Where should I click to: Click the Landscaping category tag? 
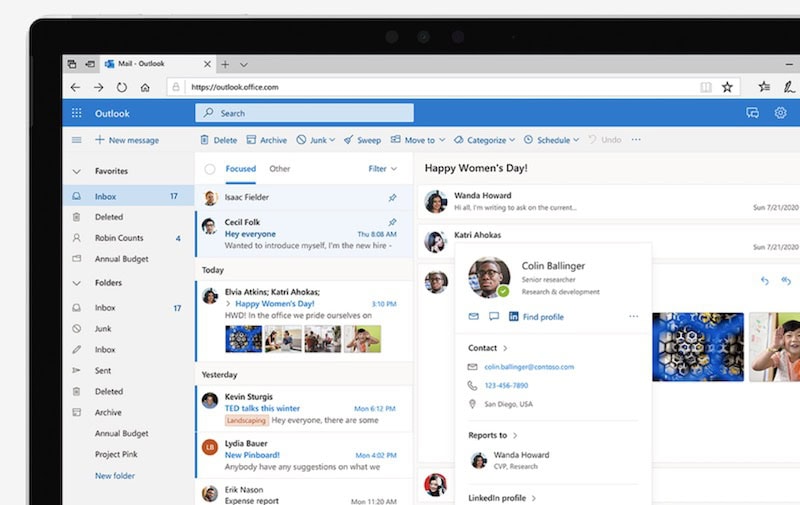[246, 421]
